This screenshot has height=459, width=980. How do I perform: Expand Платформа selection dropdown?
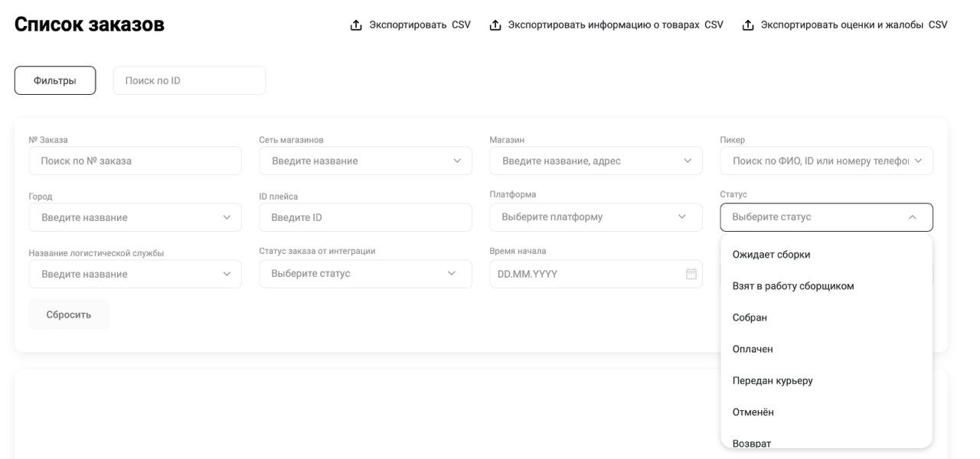(x=682, y=217)
